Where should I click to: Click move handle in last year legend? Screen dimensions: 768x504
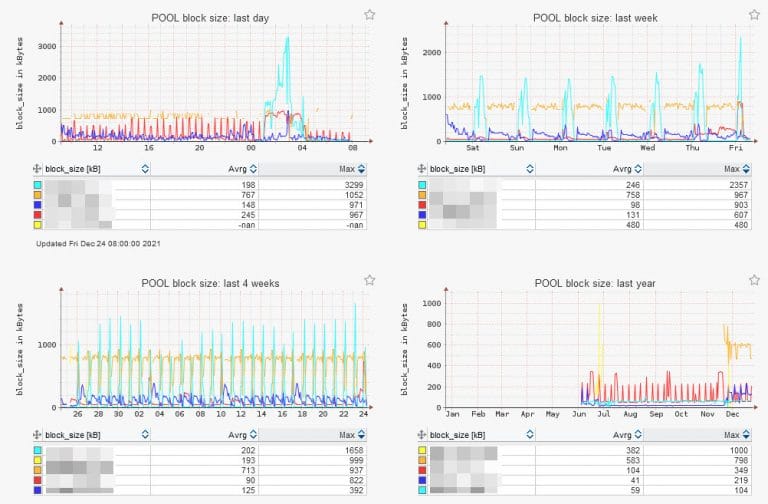point(422,435)
